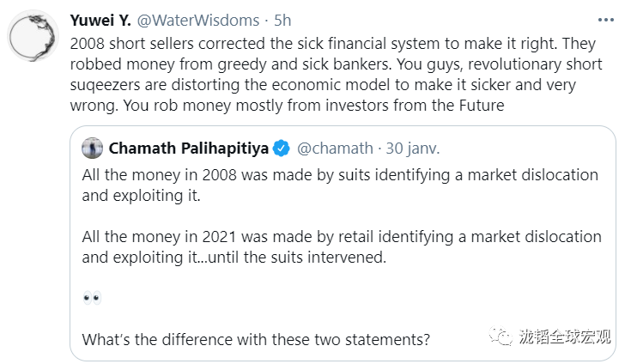Open the @chamath handle
Screen dimensions: 631x364
335,149
